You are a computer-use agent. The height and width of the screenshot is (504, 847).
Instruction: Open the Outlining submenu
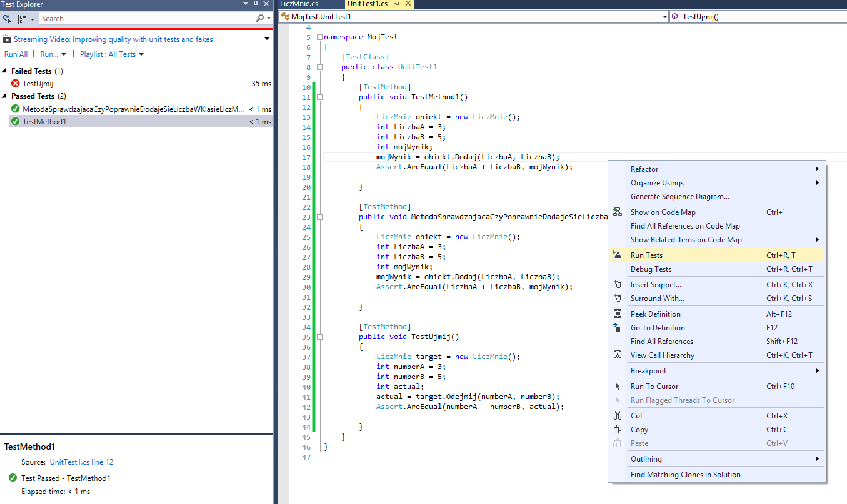coord(717,459)
